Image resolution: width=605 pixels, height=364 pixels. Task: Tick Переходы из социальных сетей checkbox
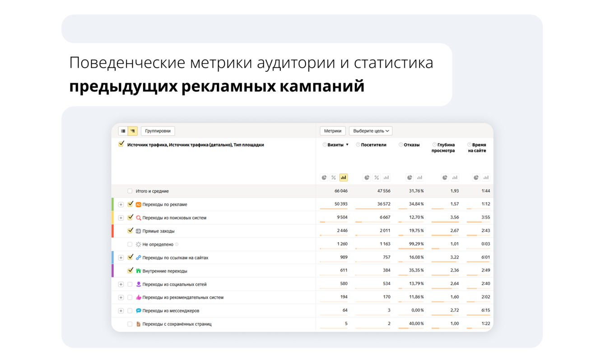130,284
